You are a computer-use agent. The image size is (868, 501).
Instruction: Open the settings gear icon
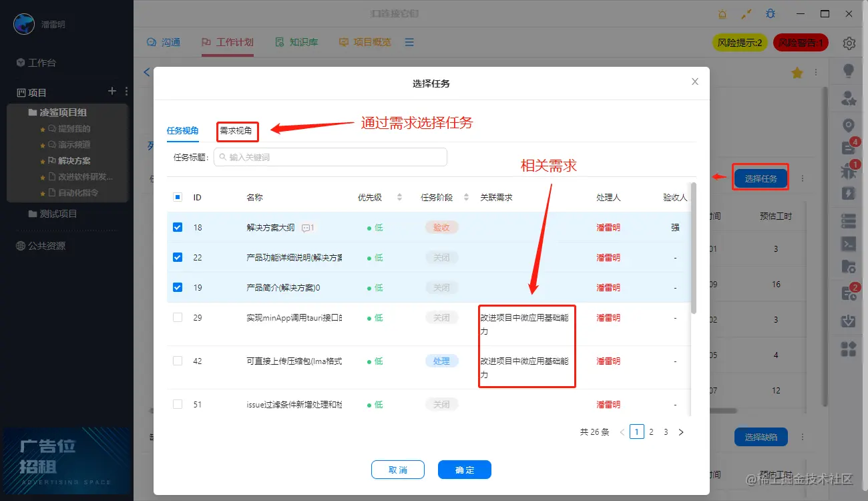tap(849, 43)
